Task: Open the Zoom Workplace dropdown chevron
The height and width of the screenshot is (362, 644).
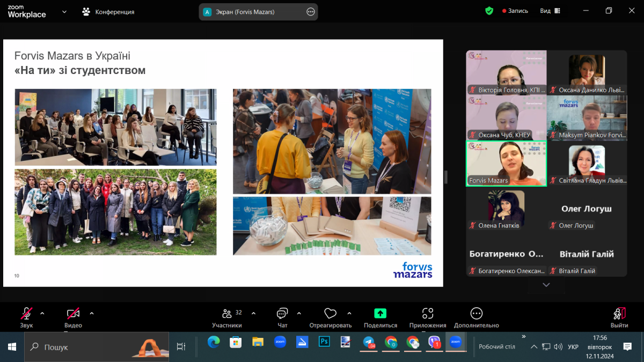Action: point(64,11)
